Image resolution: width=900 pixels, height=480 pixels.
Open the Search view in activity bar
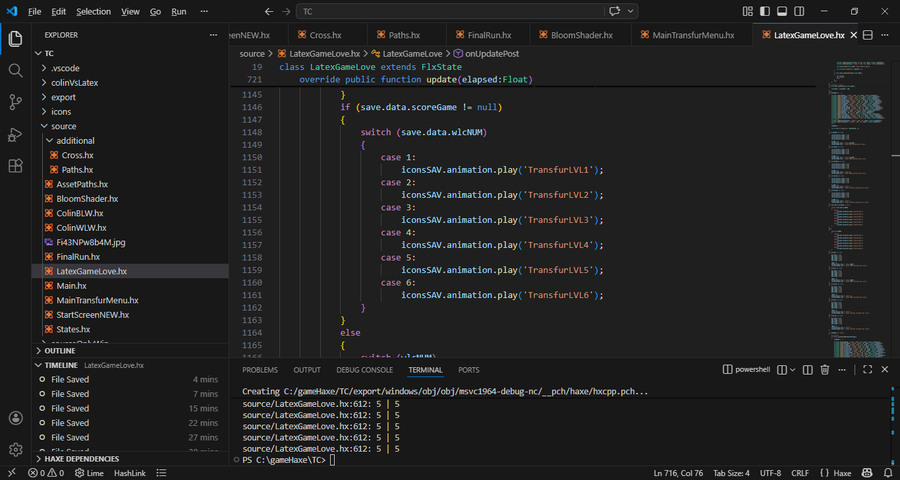click(15, 71)
